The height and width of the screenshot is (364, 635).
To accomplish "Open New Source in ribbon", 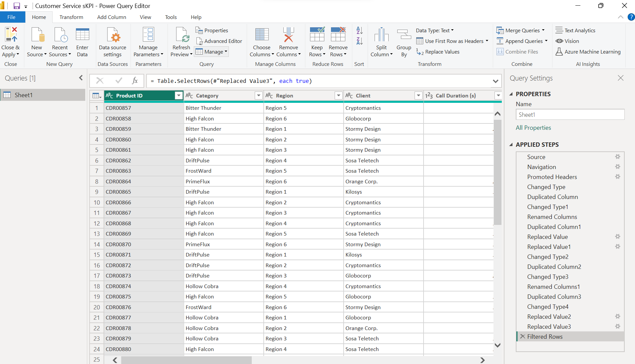I will click(x=37, y=42).
